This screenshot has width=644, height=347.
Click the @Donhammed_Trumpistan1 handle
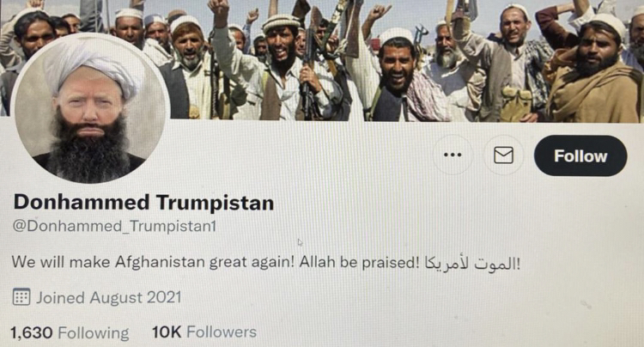point(114,226)
